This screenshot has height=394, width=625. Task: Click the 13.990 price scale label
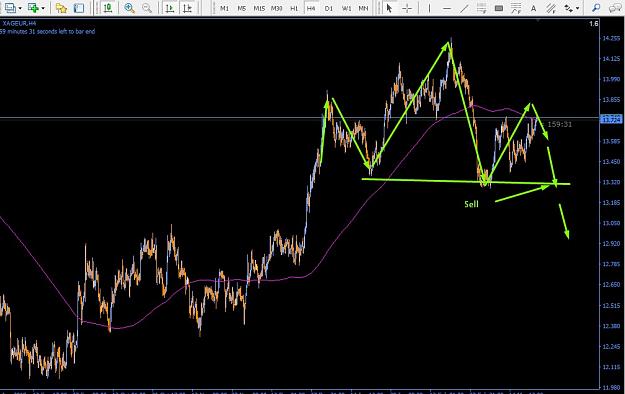611,79
